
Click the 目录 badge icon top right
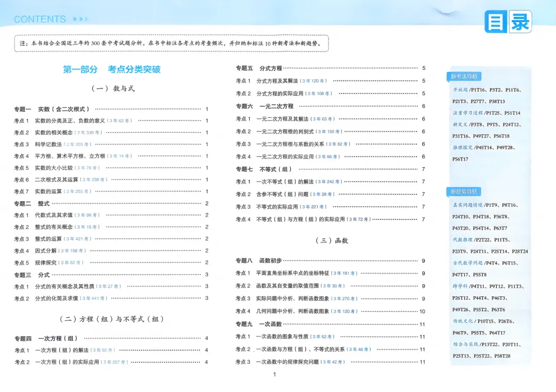(508, 21)
